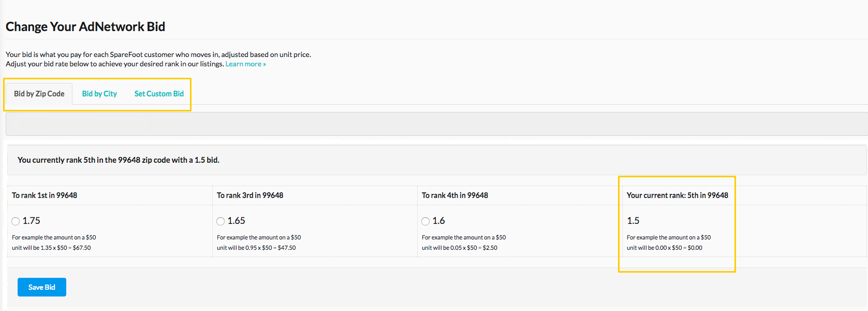
Task: Select the 1.75 bid radio button
Action: [x=16, y=221]
